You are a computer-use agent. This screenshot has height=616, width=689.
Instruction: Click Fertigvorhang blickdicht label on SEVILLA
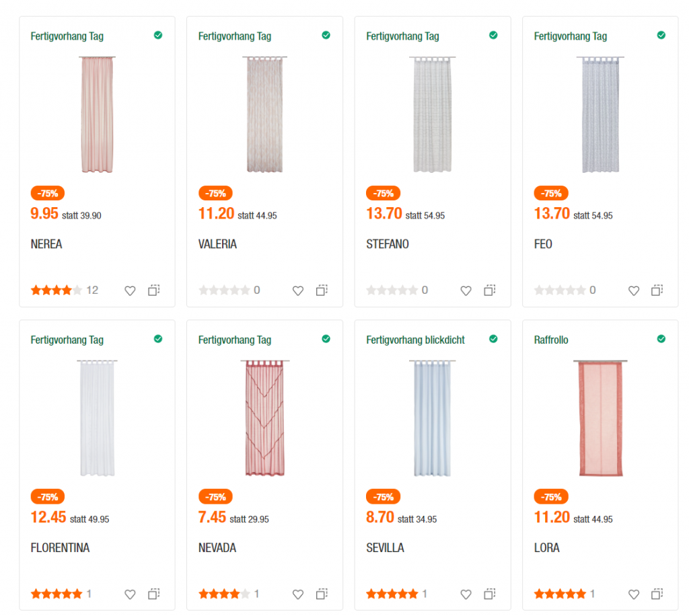point(415,340)
